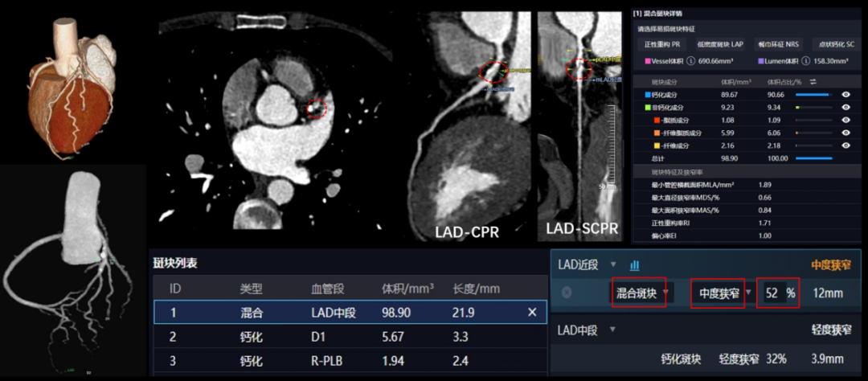Remove plaque row 1 with its X icon
This screenshot has height=381, width=868.
click(533, 313)
